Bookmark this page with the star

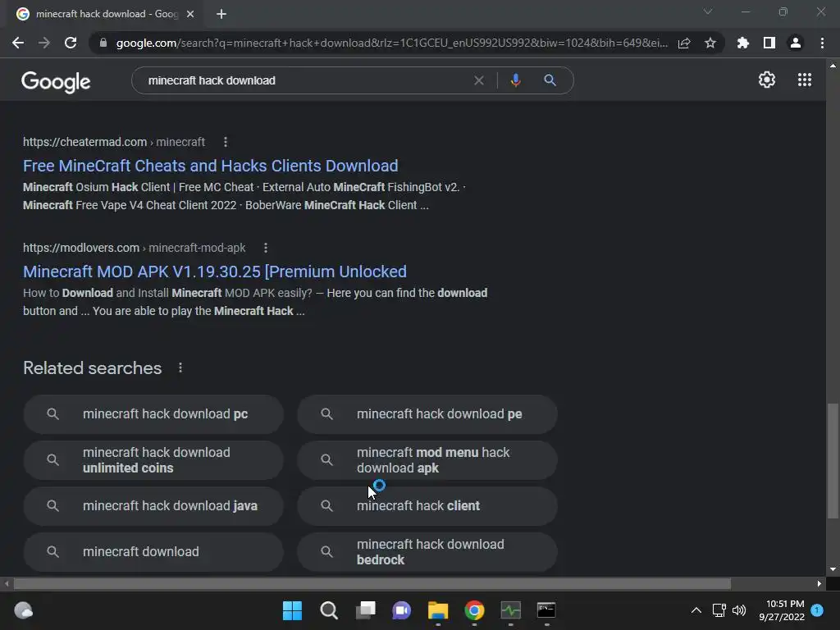[x=710, y=43]
